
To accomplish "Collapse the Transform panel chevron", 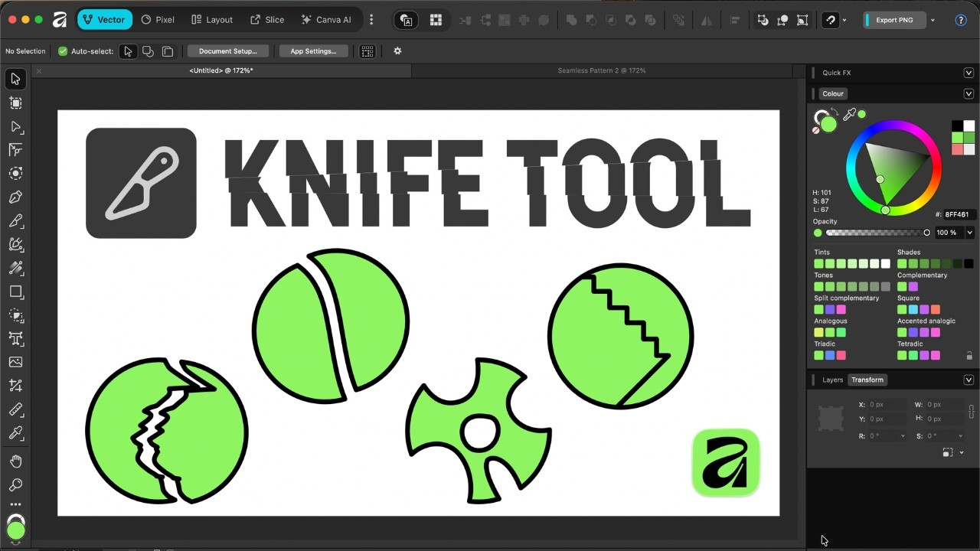I will [x=969, y=380].
